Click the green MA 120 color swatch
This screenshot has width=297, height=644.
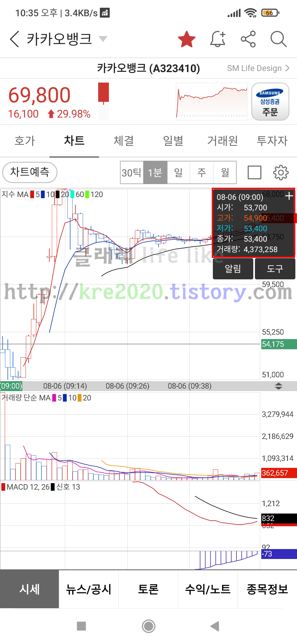[87, 195]
